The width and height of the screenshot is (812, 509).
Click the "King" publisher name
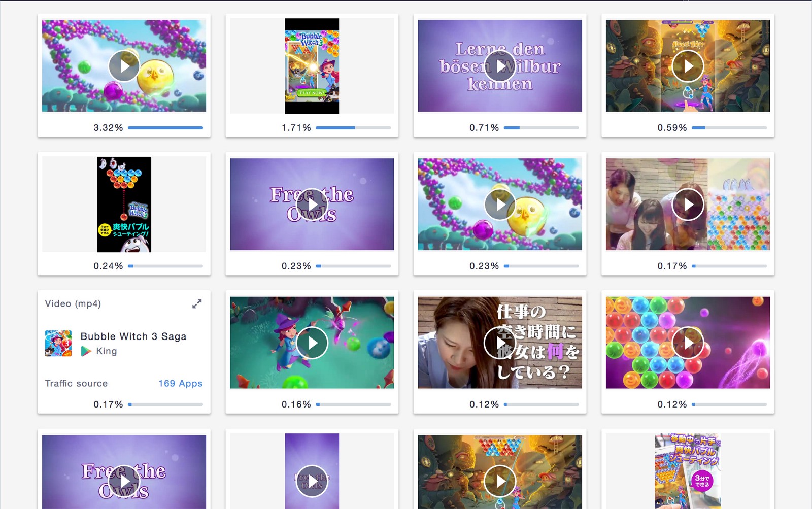tap(107, 351)
